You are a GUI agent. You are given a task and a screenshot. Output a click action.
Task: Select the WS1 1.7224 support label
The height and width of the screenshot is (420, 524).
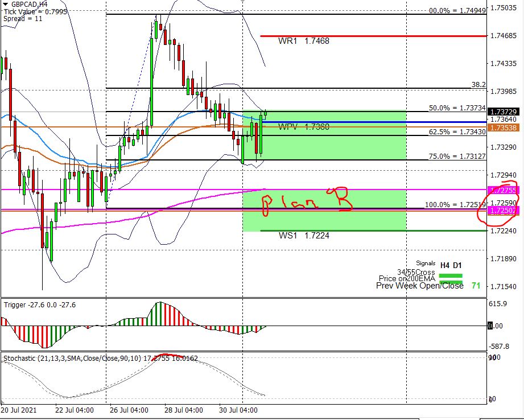point(303,236)
